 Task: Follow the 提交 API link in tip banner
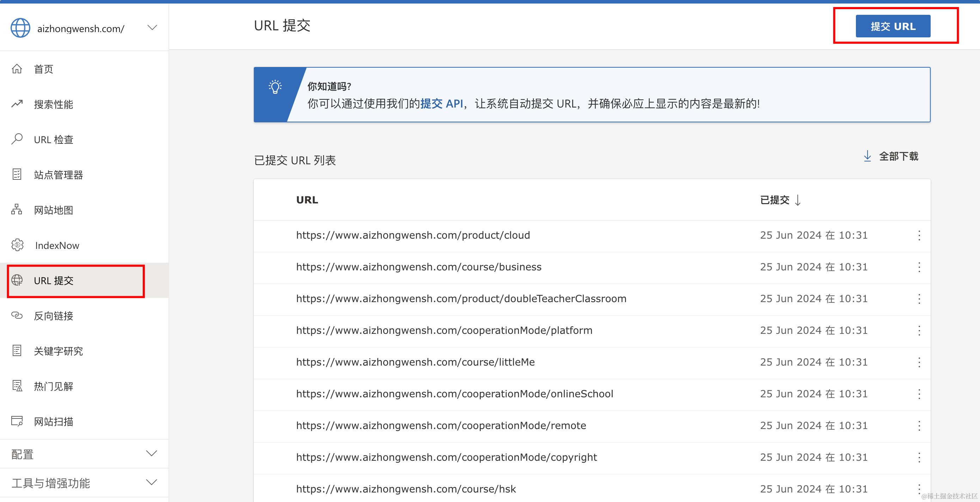(x=441, y=103)
